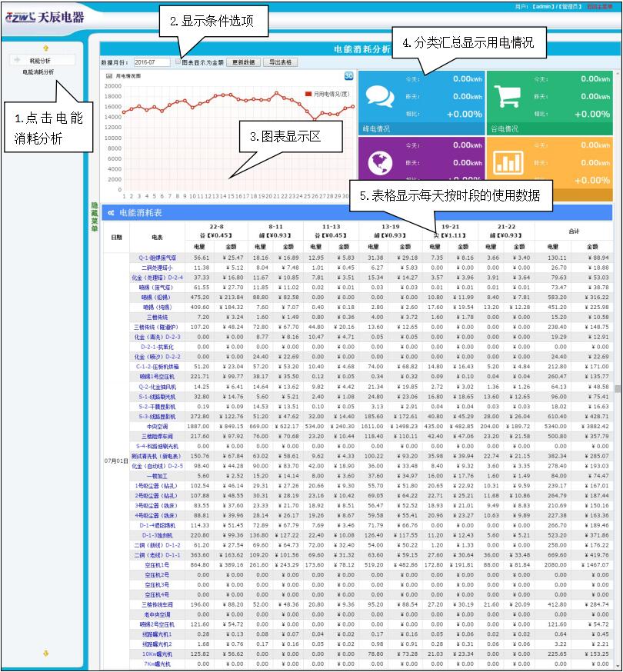This screenshot has width=623, height=672.
Task: Expand the 耗能分析 sidebar menu
Action: click(42, 61)
